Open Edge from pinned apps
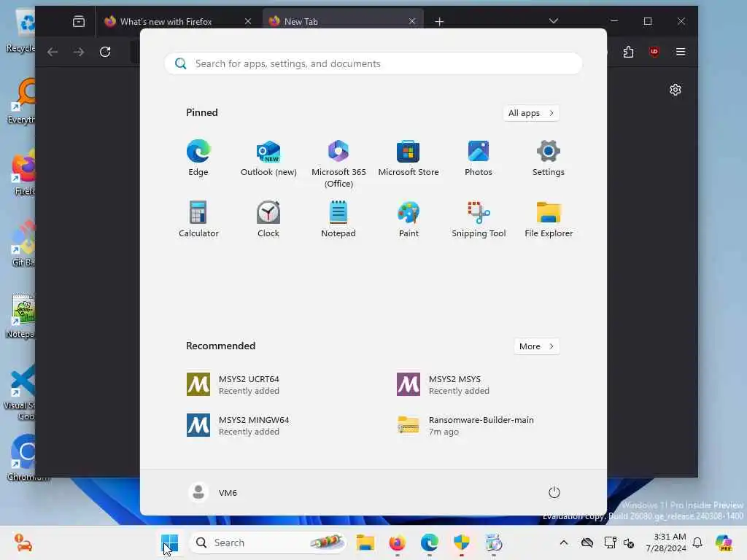 click(x=198, y=158)
